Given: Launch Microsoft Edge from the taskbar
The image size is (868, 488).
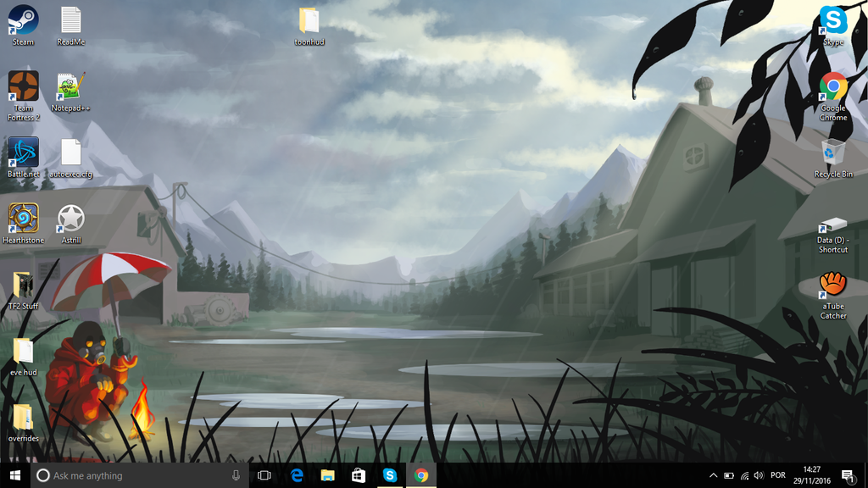Looking at the screenshot, I should [x=297, y=475].
